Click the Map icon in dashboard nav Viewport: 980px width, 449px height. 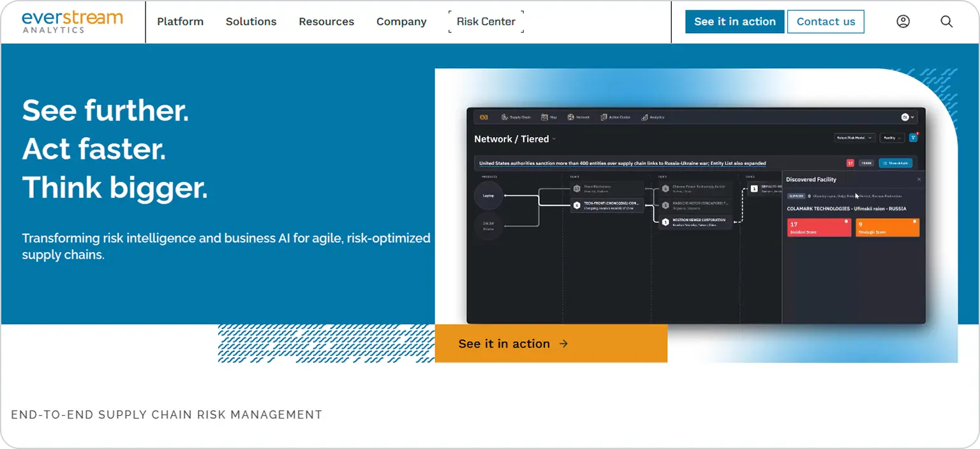(x=544, y=117)
